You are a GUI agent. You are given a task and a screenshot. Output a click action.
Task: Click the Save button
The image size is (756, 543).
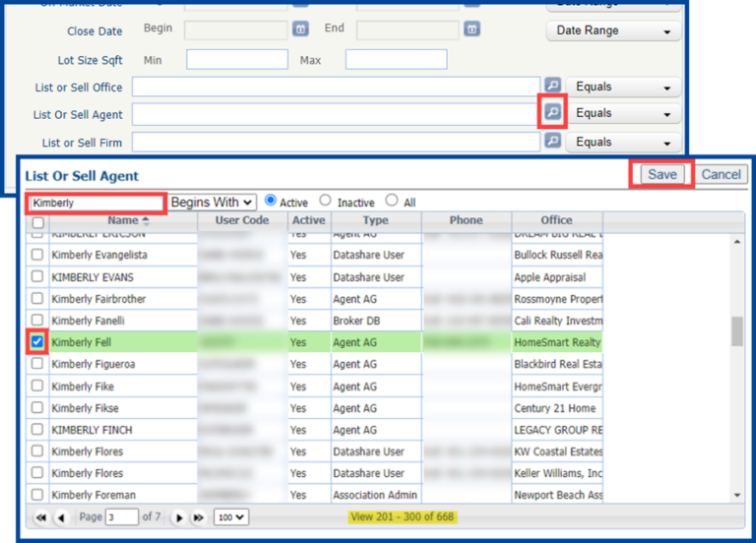661,174
